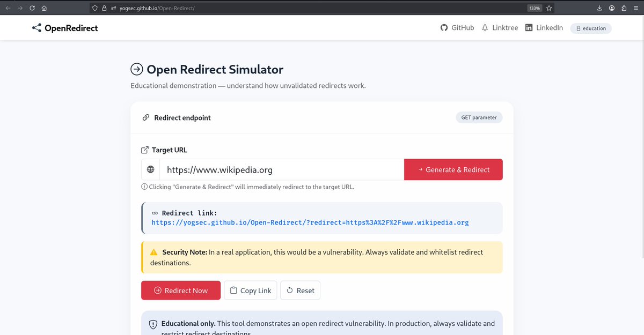Open the downloads panel icon
Viewport: 644px width, 335px height.
click(x=599, y=8)
